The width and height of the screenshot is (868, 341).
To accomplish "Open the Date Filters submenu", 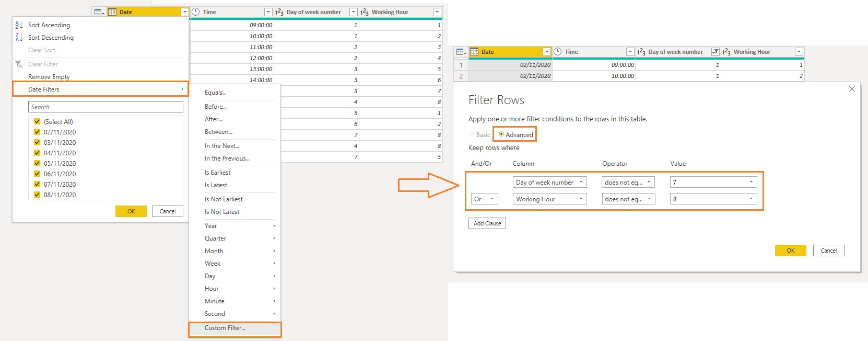I will (100, 89).
